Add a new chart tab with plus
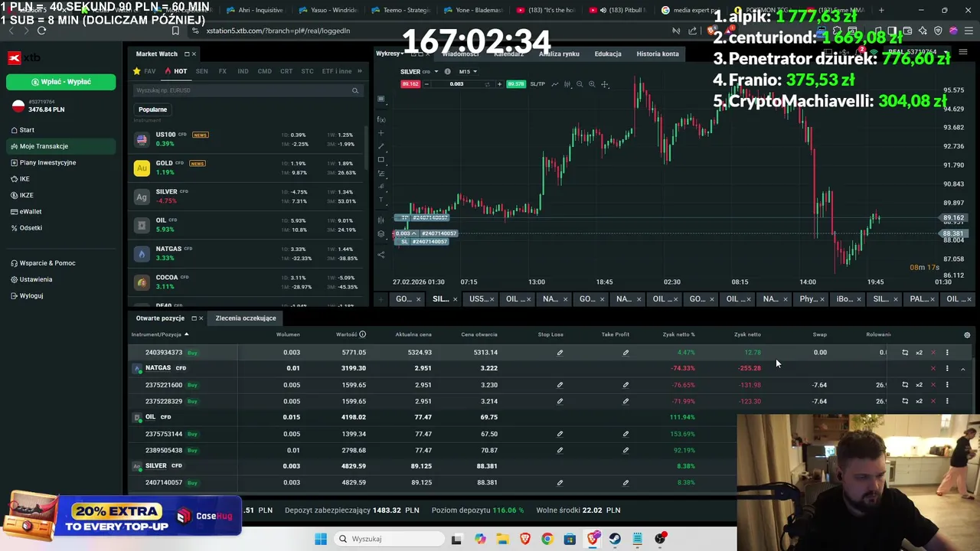980x551 pixels. 381,299
